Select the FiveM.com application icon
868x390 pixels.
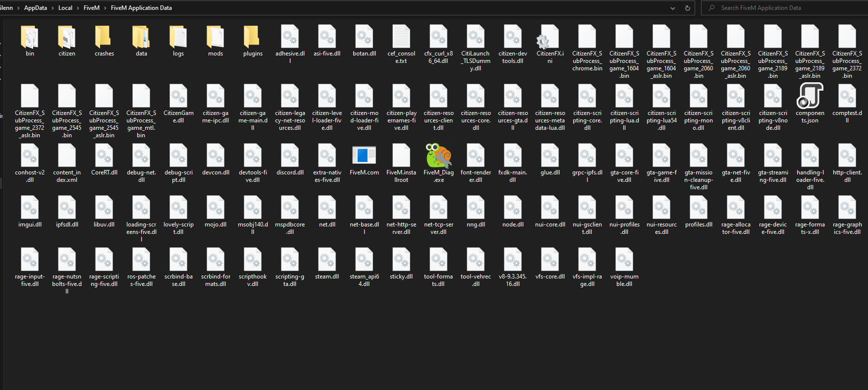coord(364,156)
